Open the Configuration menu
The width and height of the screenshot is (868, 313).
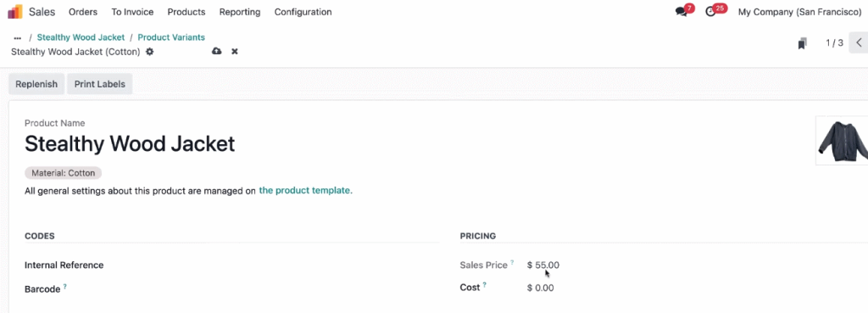click(303, 12)
